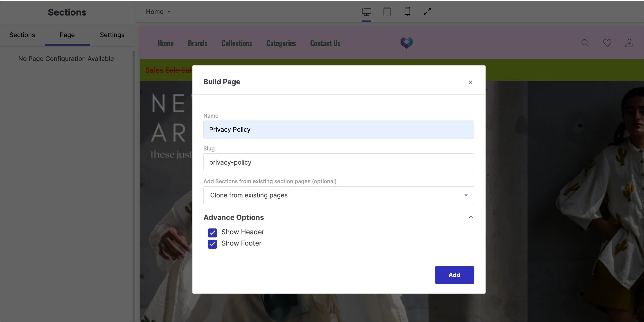
Task: Open the Home page selector dropdown
Action: [x=158, y=12]
